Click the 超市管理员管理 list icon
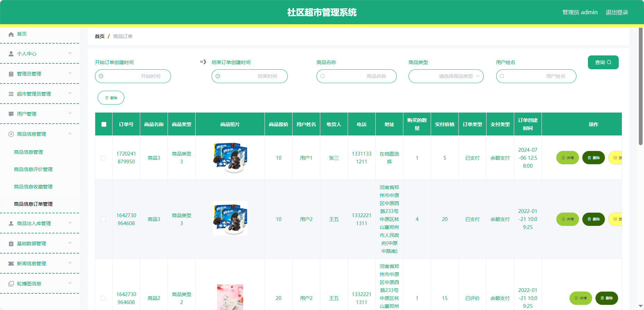 tap(11, 94)
